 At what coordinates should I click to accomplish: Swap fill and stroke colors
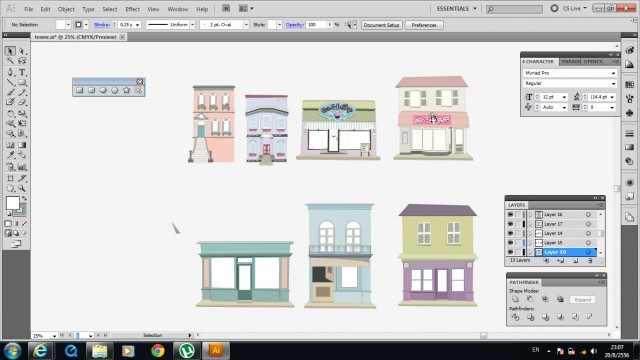click(24, 199)
